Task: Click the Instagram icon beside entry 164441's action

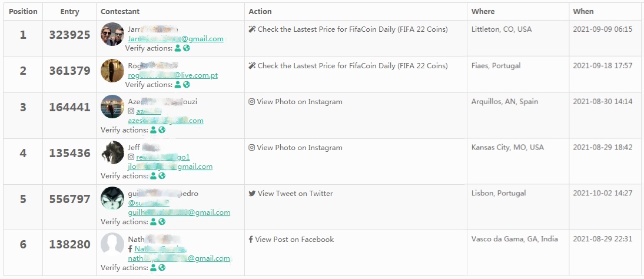Action: pos(252,102)
